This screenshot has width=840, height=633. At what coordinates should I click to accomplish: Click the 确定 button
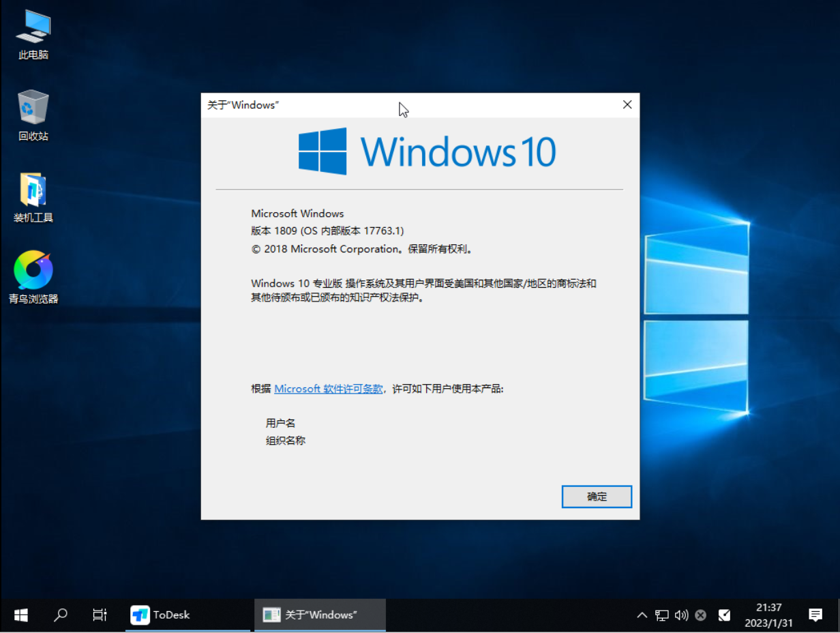(597, 497)
